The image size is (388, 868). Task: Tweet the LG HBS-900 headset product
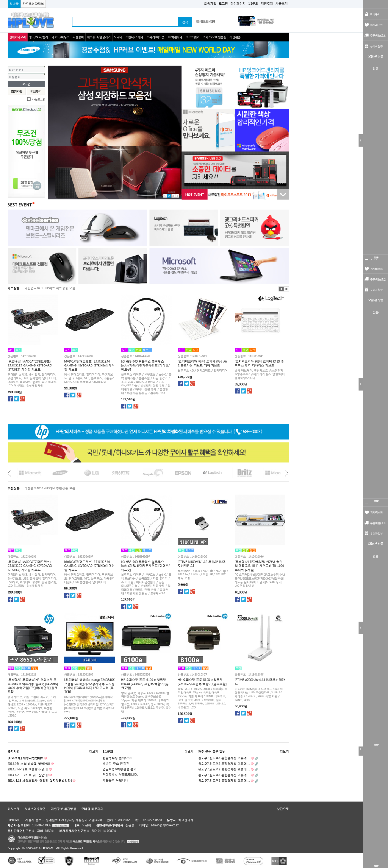coord(130,406)
